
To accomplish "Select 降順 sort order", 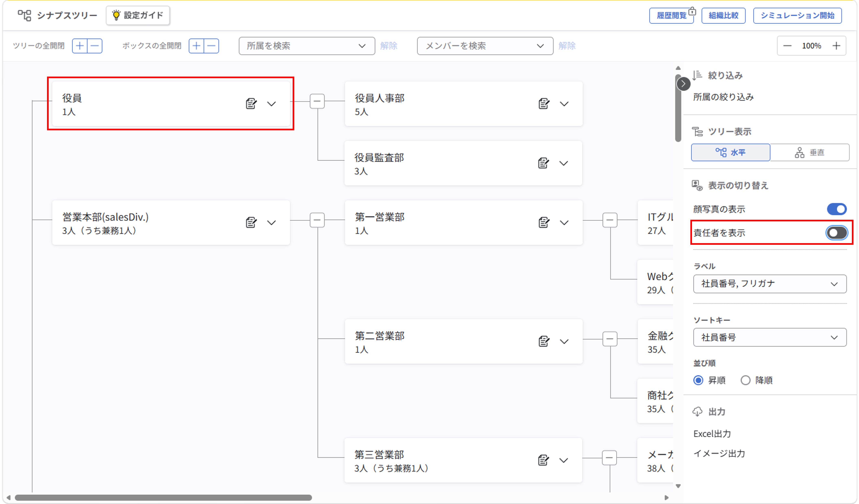I will 746,380.
